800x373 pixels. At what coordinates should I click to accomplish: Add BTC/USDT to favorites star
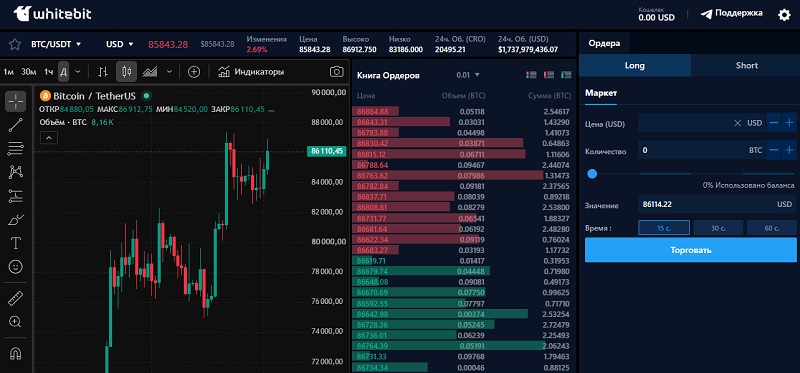(15, 44)
